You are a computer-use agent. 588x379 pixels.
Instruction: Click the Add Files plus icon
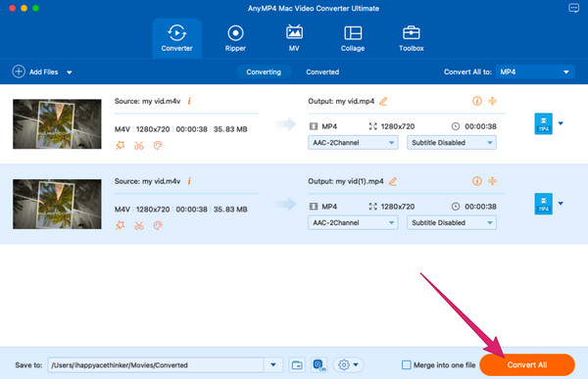[x=19, y=71]
